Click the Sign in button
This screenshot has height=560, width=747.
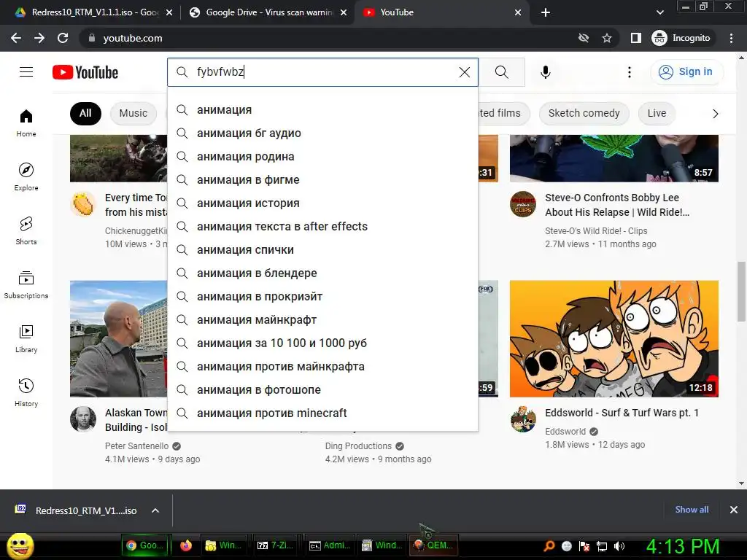pos(686,72)
